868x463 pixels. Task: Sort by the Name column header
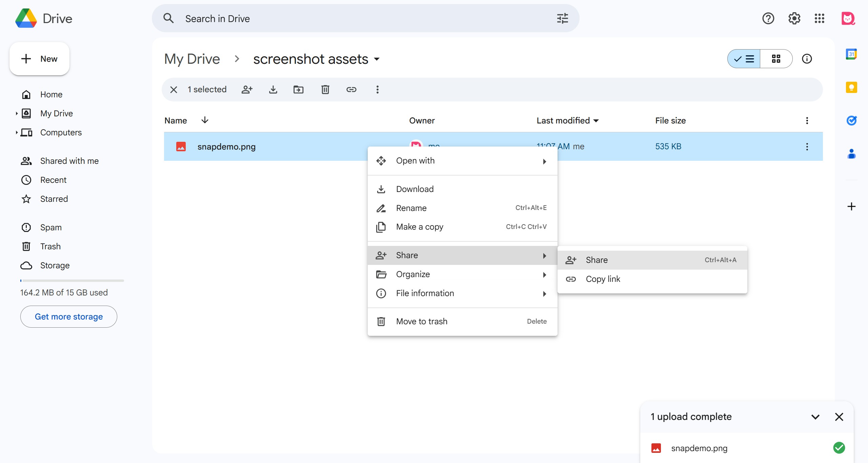pos(176,120)
